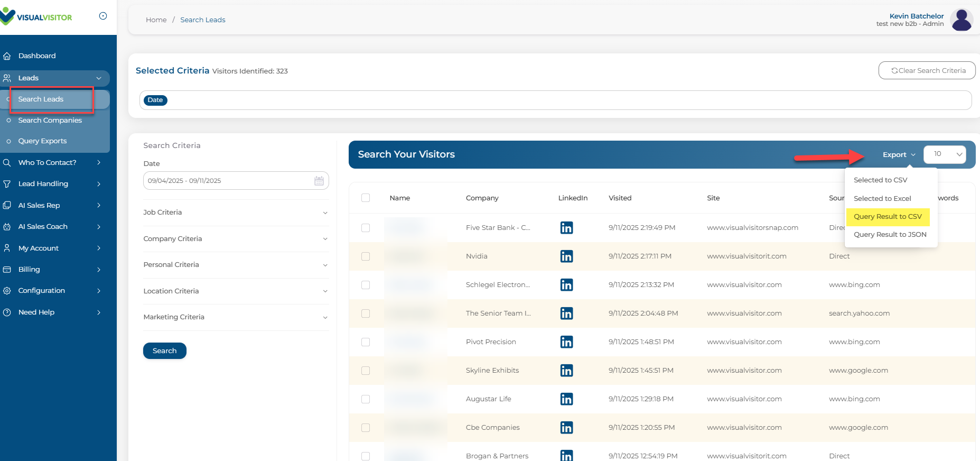980x461 pixels.
Task: Open LinkedIn icon for Augustar Life row
Action: [566, 399]
